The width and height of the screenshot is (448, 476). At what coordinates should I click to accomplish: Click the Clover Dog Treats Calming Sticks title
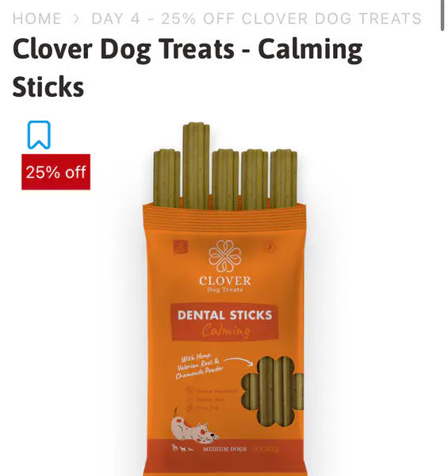pyautogui.click(x=187, y=67)
